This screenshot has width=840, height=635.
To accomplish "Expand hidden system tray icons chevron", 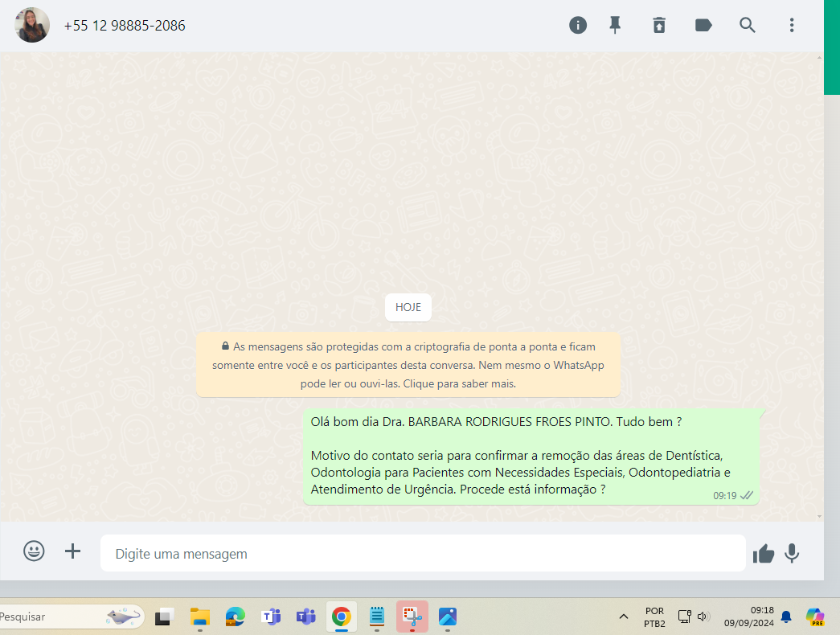I will pyautogui.click(x=624, y=617).
